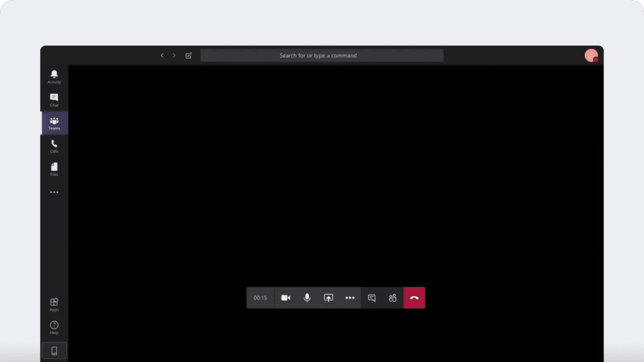Switch to the Teams section

(54, 123)
